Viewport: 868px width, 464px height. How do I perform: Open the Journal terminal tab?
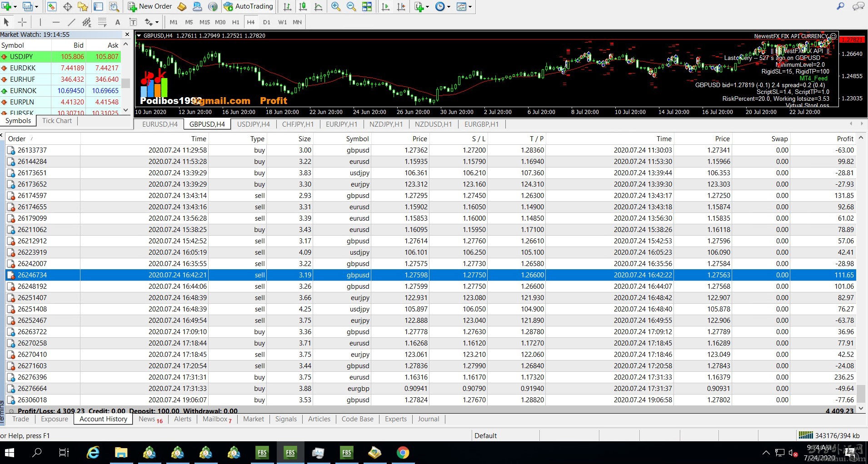click(x=429, y=419)
